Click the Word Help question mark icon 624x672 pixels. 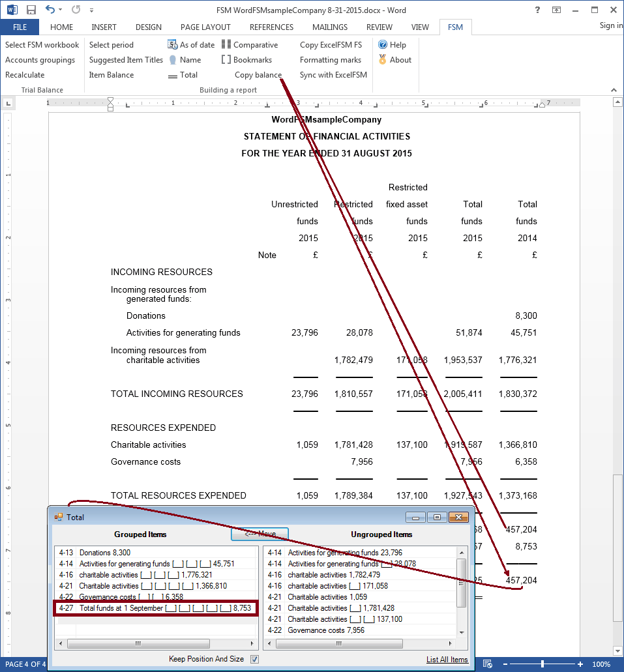pos(537,10)
